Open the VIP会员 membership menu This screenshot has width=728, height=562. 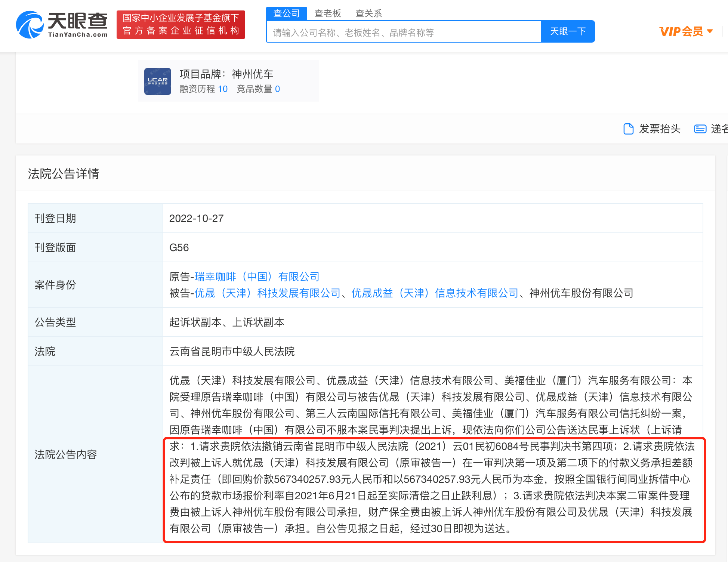tap(681, 31)
